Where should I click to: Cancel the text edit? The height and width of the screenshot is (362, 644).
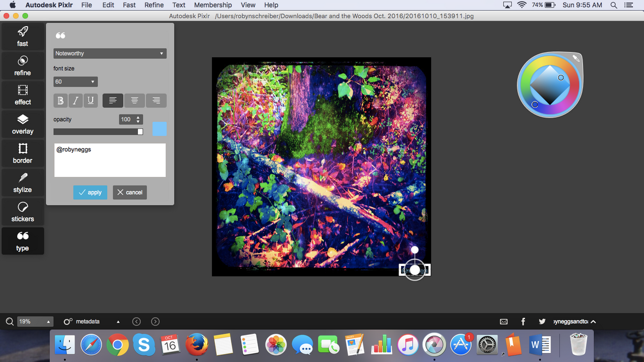pyautogui.click(x=130, y=193)
